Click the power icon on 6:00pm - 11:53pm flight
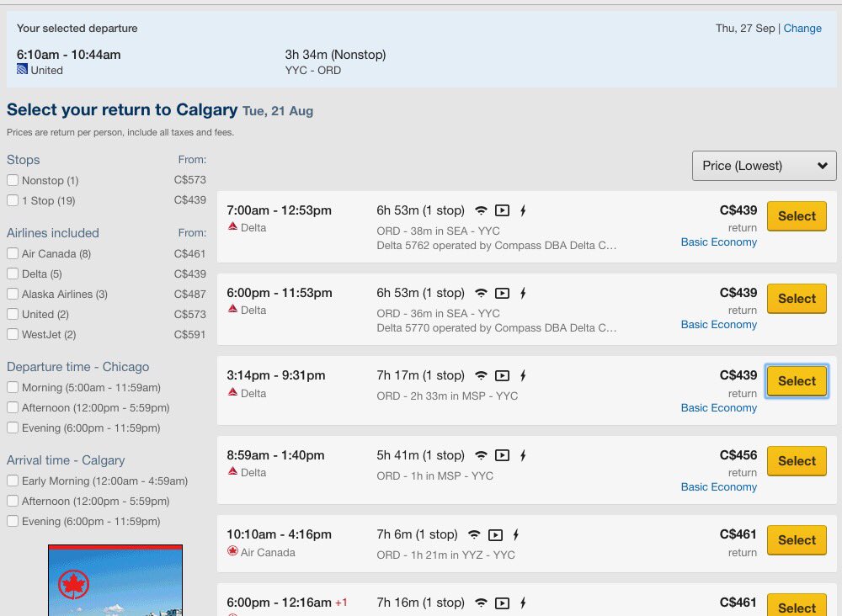The height and width of the screenshot is (616, 842). tap(523, 294)
